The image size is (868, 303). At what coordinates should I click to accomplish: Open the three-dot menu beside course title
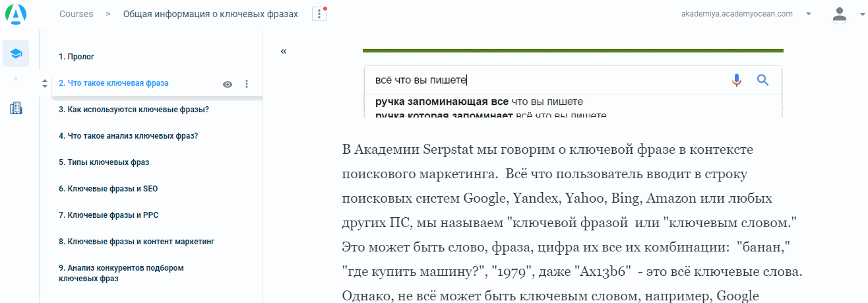[319, 14]
